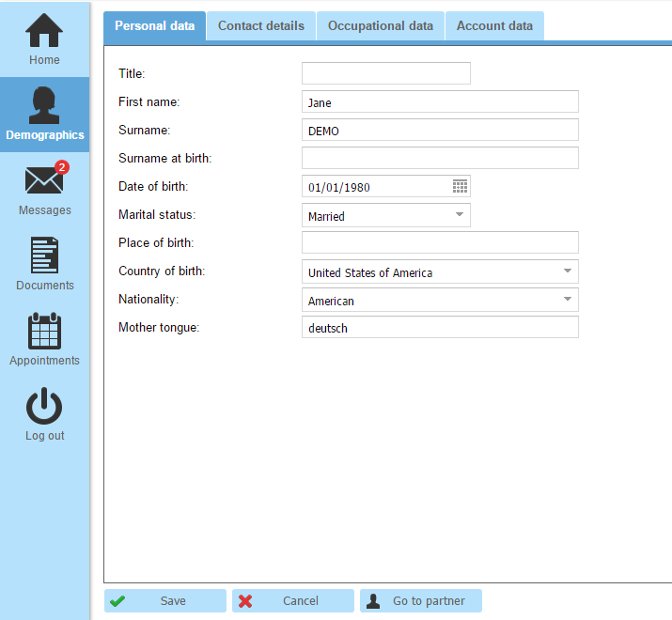Click United States of America in Country of birth

(x=370, y=273)
